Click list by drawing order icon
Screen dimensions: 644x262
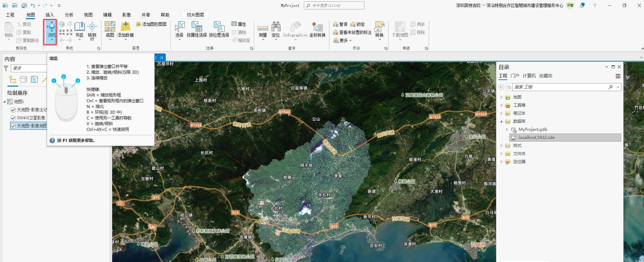click(13, 79)
